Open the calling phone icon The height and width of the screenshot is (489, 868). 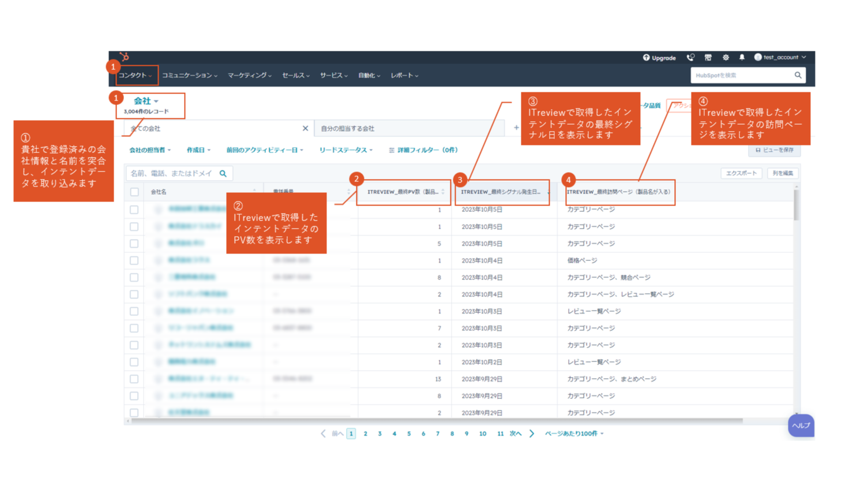[x=690, y=57]
